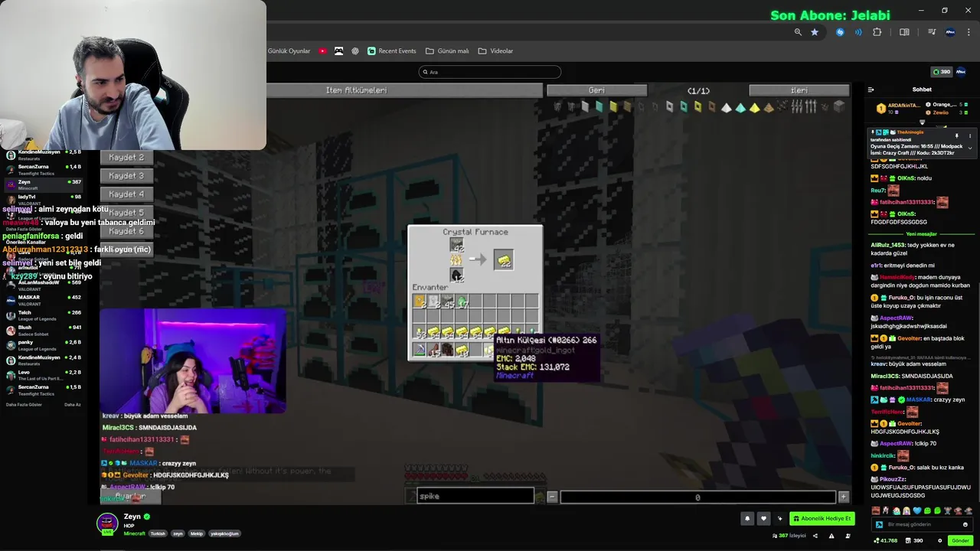This screenshot has width=980, height=551.
Task: Collapse the Sohbet chat panel
Action: [x=871, y=90]
